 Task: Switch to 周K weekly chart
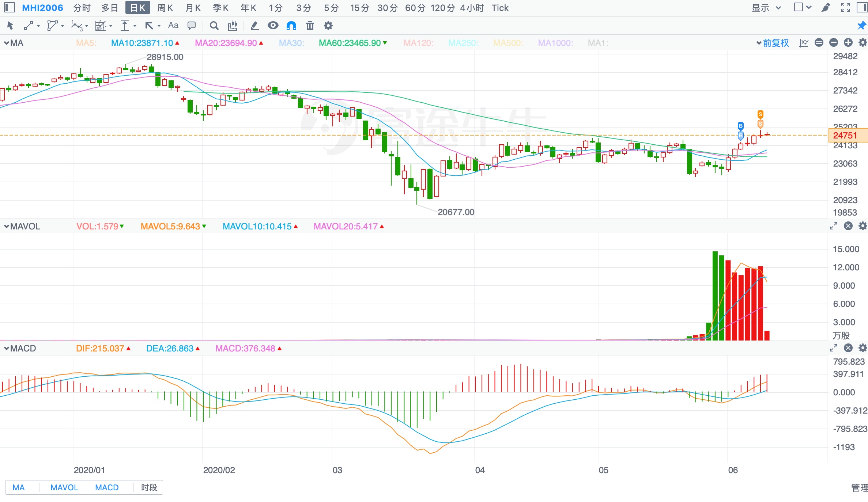click(165, 8)
